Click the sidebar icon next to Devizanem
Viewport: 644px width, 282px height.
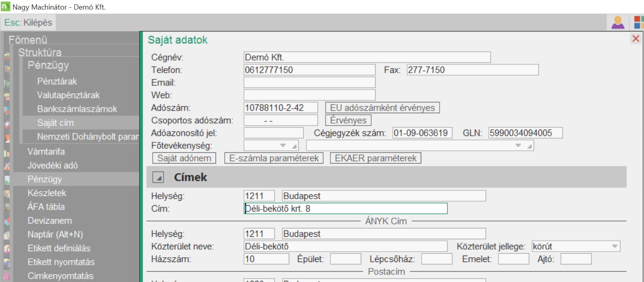pyautogui.click(x=7, y=221)
